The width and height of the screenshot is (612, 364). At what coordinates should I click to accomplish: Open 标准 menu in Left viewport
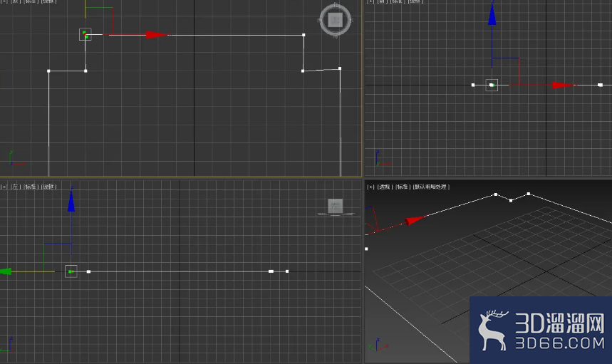[31, 187]
